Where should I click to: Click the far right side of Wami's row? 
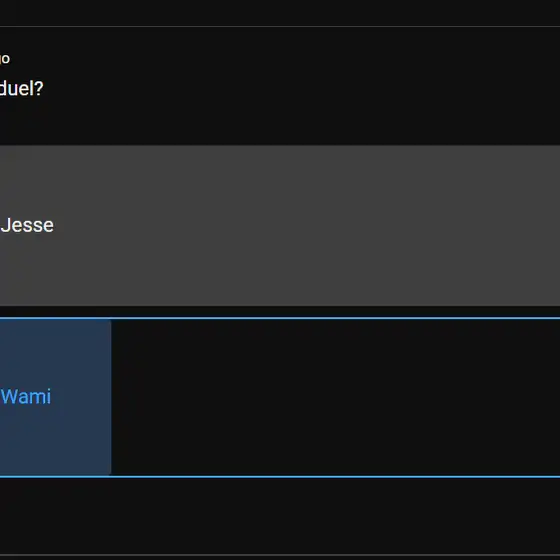point(552,397)
